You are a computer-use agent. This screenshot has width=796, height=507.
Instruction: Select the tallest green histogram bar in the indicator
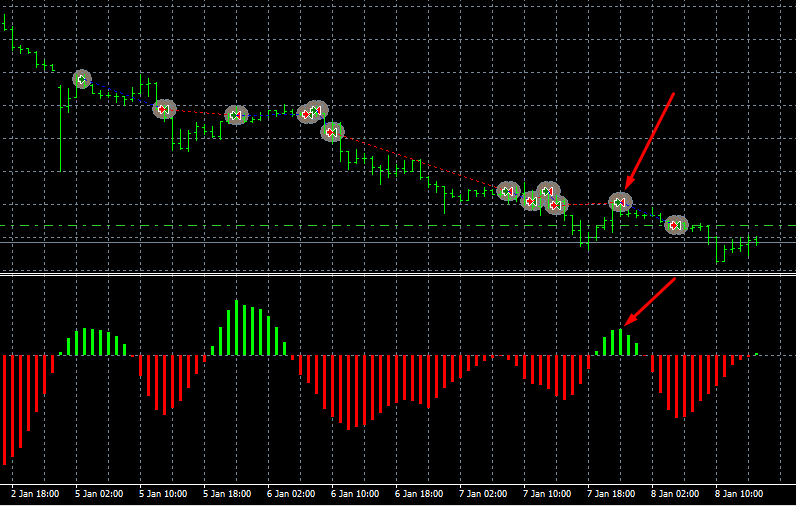pos(236,327)
